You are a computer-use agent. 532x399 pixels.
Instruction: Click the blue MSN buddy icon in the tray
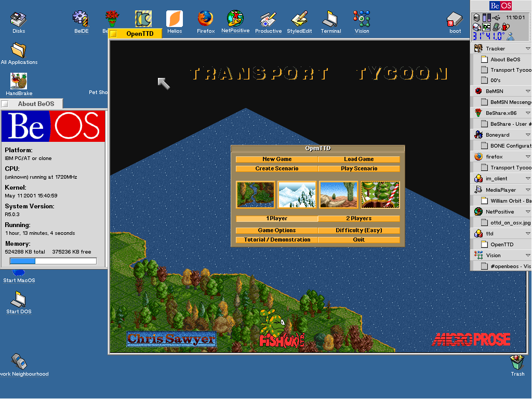tap(510, 36)
